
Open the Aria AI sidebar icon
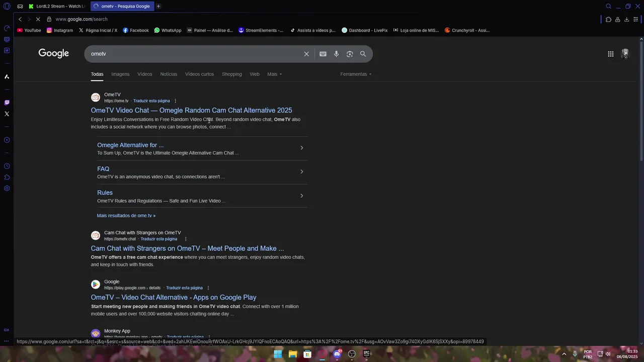7,77
